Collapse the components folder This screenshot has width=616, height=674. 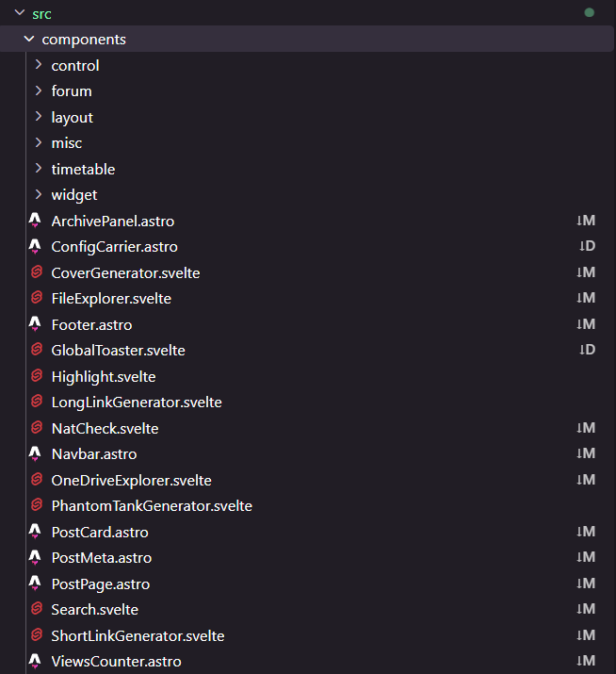tap(28, 40)
